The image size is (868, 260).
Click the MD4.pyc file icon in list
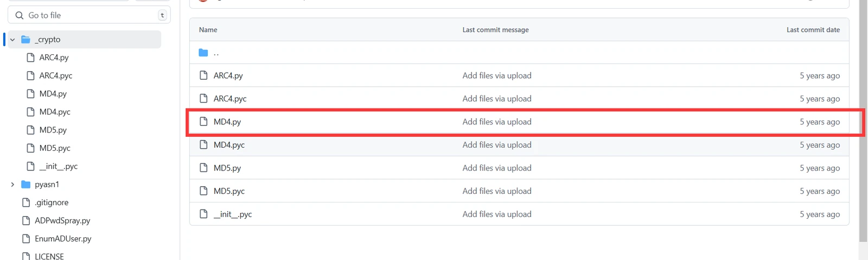pos(203,145)
